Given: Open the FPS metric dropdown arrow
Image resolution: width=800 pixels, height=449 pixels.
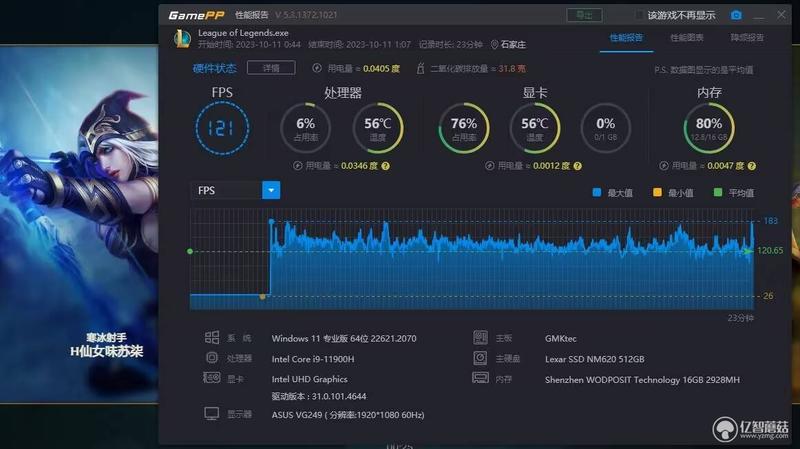Looking at the screenshot, I should 271,190.
